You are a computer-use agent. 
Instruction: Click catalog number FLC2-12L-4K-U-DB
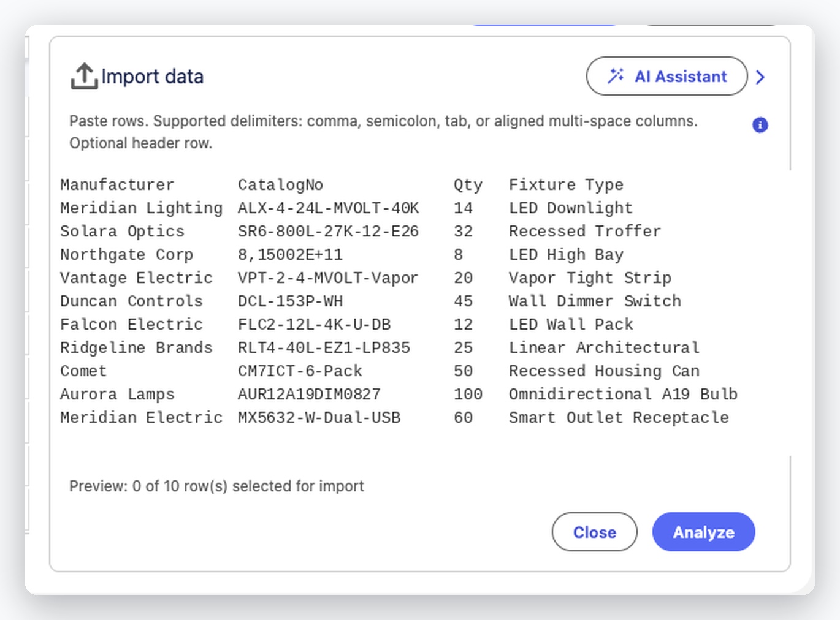(314, 324)
